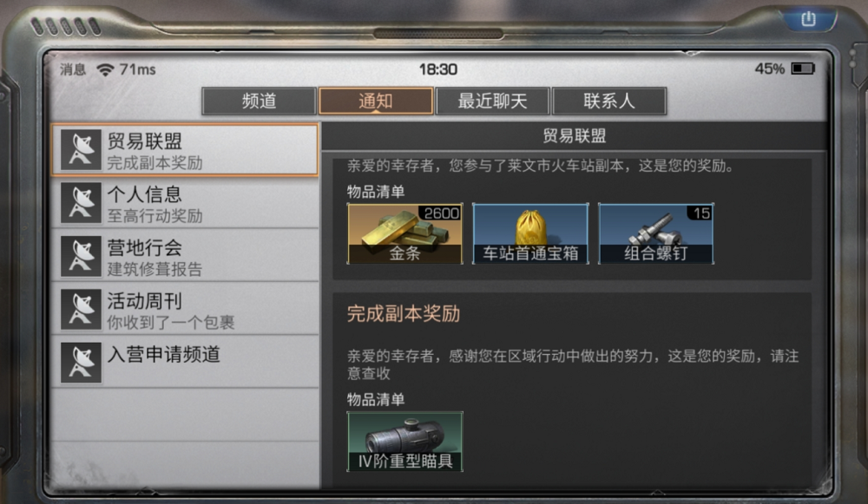Open the 金条 2600 reward item
This screenshot has height=504, width=868.
click(404, 233)
